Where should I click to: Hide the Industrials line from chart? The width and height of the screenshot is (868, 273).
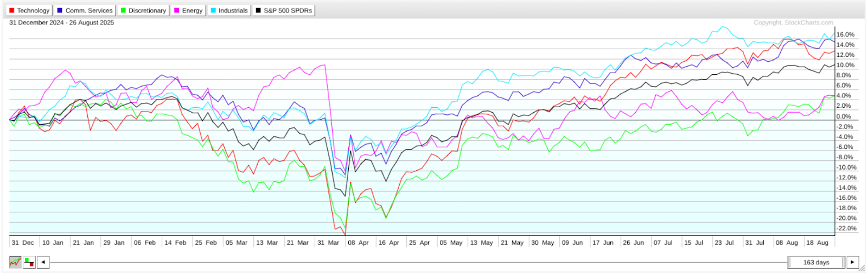click(x=229, y=10)
